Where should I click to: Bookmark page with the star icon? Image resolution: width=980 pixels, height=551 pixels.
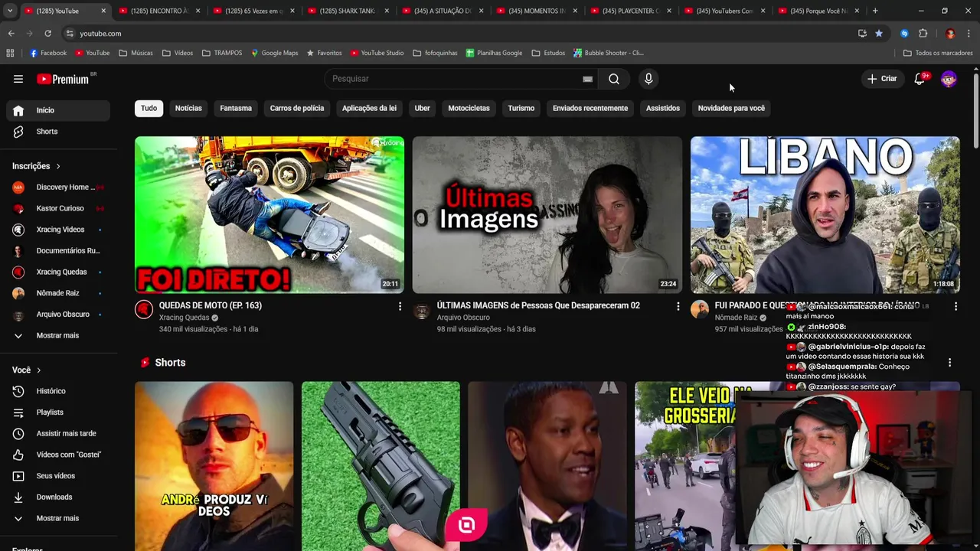pos(879,34)
